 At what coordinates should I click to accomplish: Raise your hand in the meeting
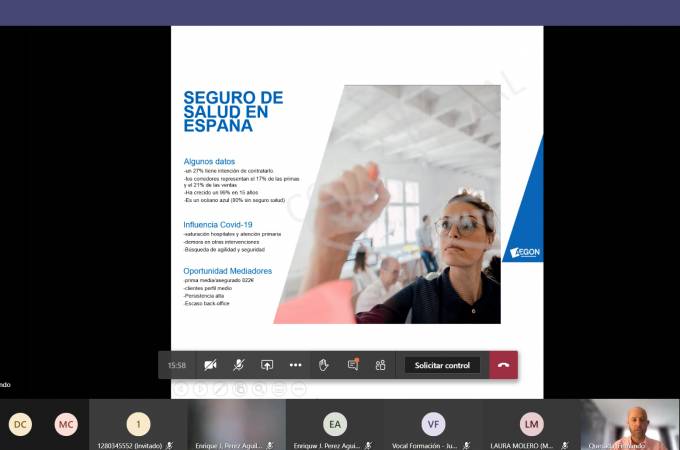(x=324, y=365)
